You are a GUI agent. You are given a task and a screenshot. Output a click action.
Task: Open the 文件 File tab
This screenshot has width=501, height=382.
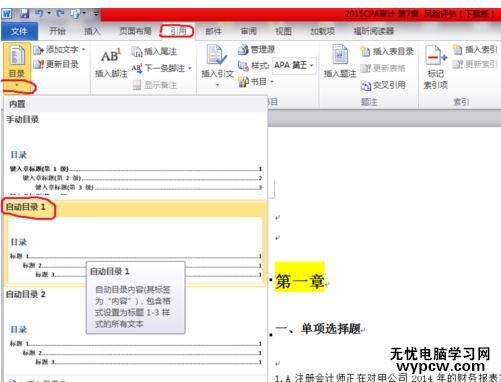point(19,31)
